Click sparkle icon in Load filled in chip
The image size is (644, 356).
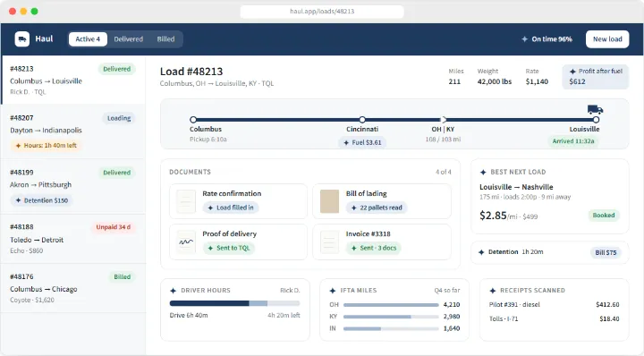[x=210, y=208]
